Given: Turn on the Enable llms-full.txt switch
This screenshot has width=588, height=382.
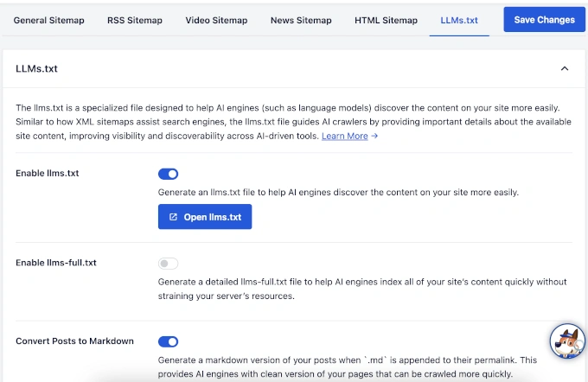Looking at the screenshot, I should [x=168, y=264].
